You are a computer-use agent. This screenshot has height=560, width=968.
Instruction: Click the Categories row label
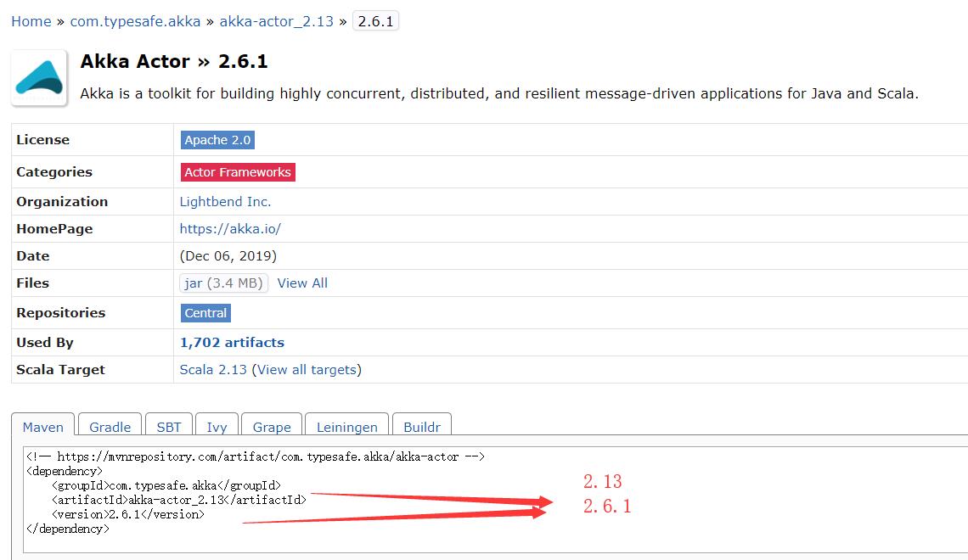point(54,172)
